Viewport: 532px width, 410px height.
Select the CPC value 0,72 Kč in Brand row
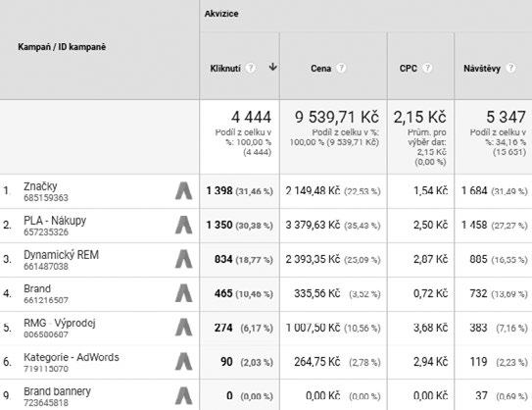[430, 293]
